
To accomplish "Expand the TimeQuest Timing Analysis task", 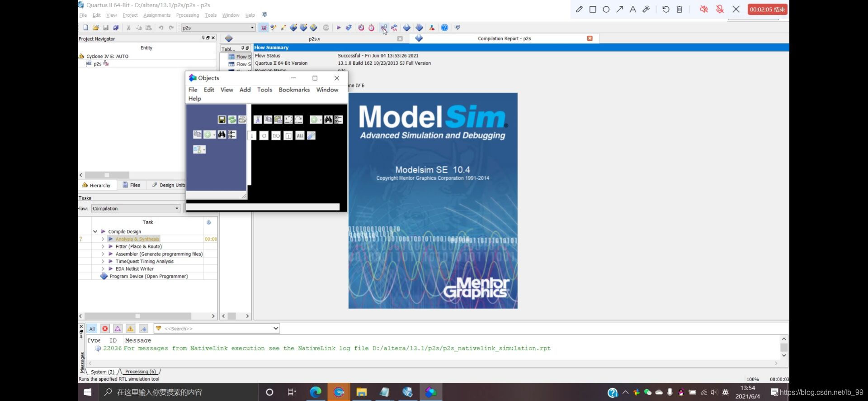I will [x=103, y=262].
